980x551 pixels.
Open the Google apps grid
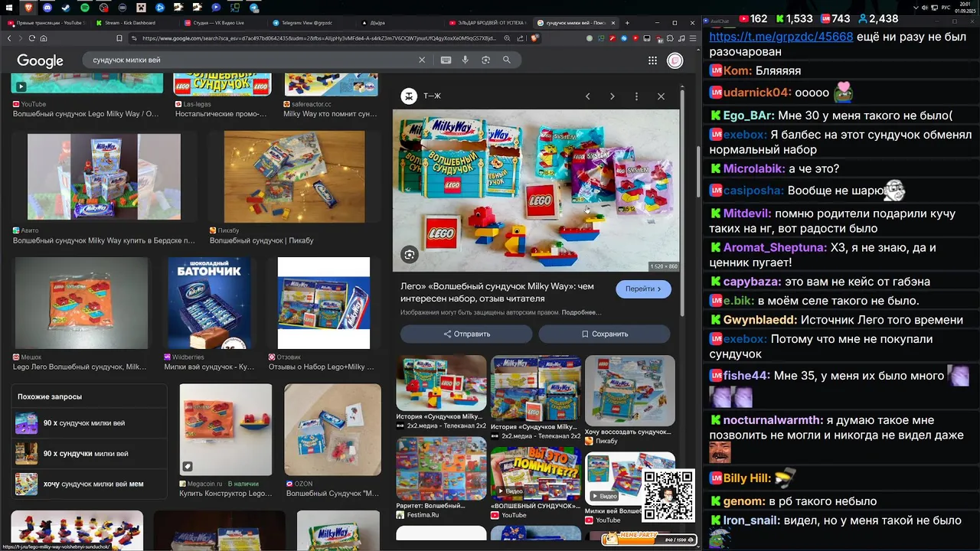pyautogui.click(x=652, y=60)
